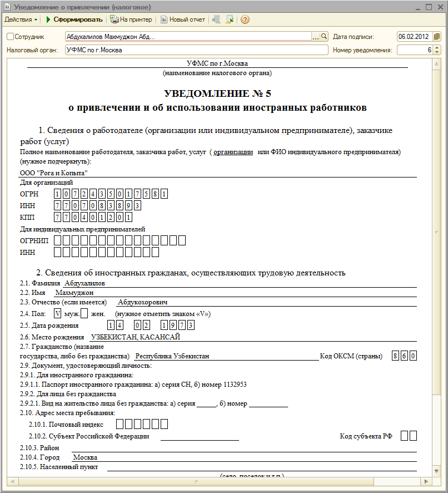Screen dimensions: 448x493
Task: Click organization name ООО "Рога и Копыта"
Action: pos(54,173)
